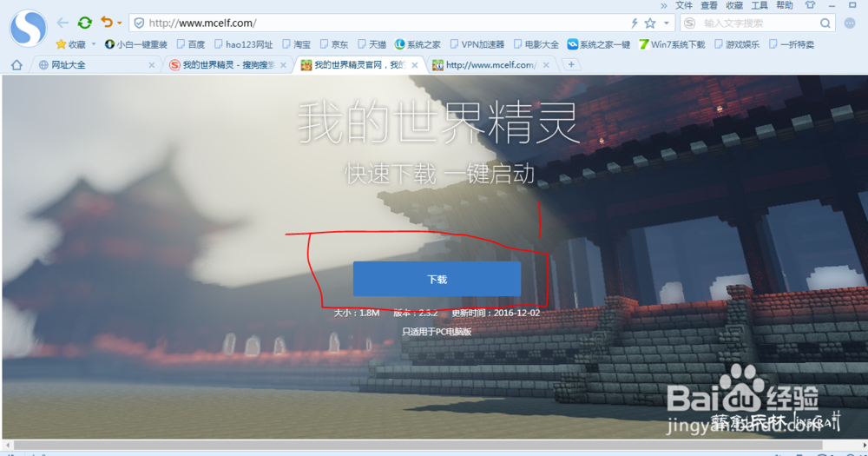The height and width of the screenshot is (456, 868).
Task: Click the 我的世界精灵 page title
Action: [x=437, y=122]
